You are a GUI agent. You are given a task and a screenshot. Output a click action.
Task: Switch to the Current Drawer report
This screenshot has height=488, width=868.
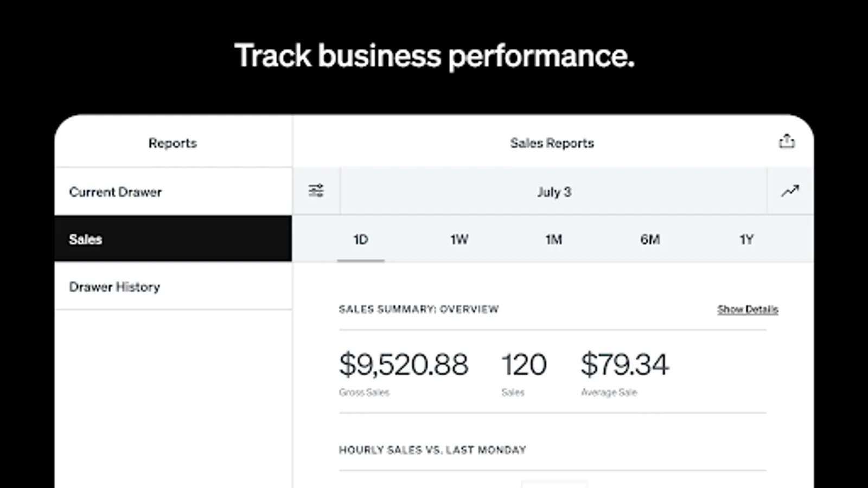[115, 191]
